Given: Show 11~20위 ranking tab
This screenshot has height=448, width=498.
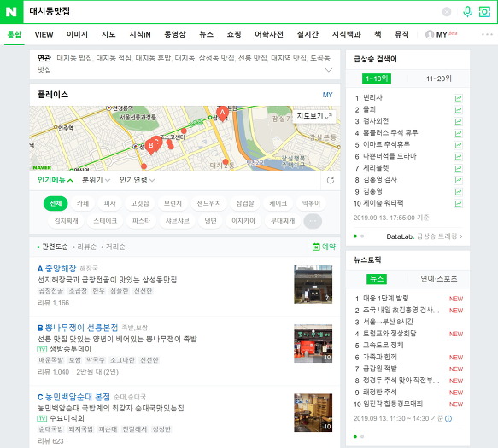Looking at the screenshot, I should pyautogui.click(x=438, y=79).
